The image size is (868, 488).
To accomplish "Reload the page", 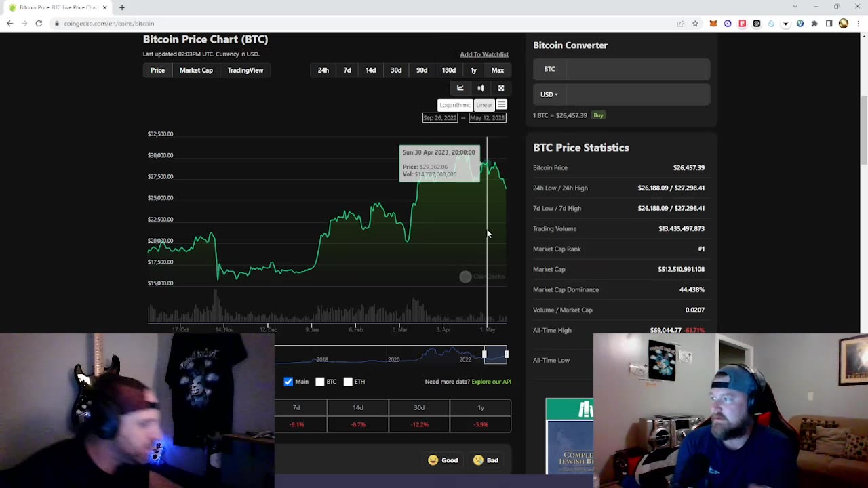I will [x=39, y=24].
